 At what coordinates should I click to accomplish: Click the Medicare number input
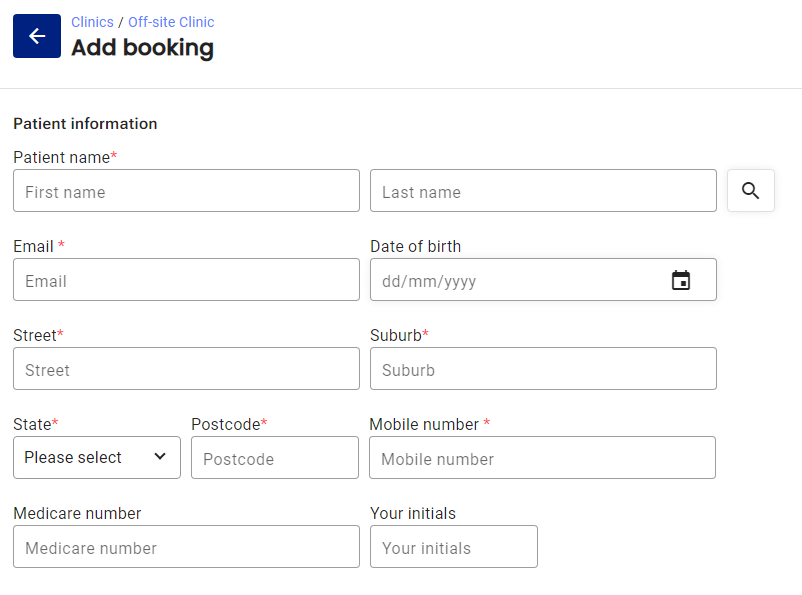186,546
